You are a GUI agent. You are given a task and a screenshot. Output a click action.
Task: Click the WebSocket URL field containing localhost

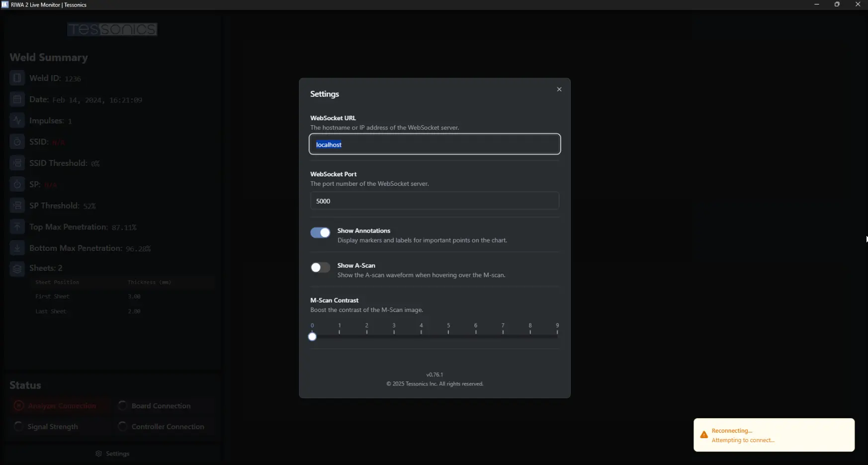click(434, 144)
